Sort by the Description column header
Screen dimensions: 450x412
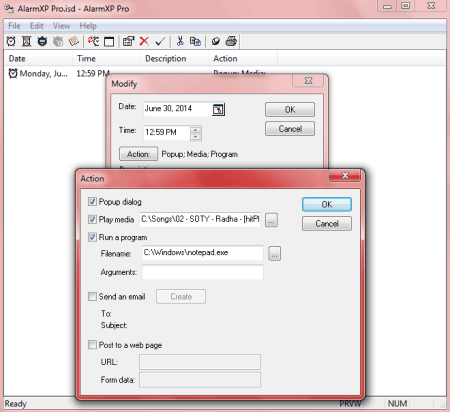pos(174,58)
